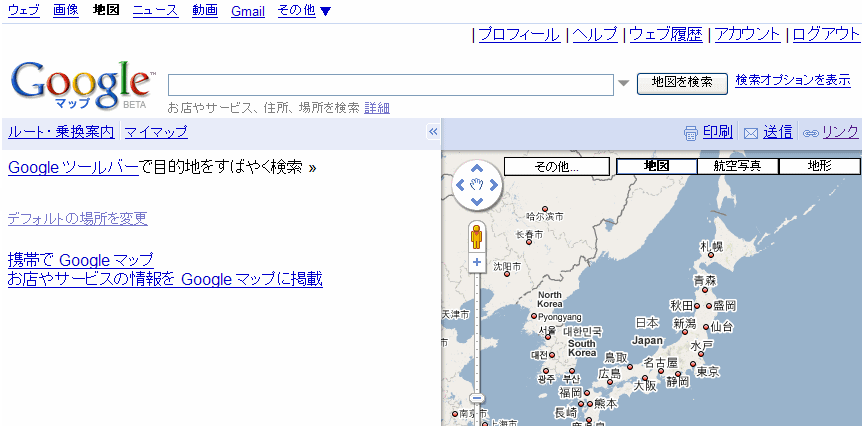Click the 名古屋 label on the map
The height and width of the screenshot is (426, 862).
[660, 362]
